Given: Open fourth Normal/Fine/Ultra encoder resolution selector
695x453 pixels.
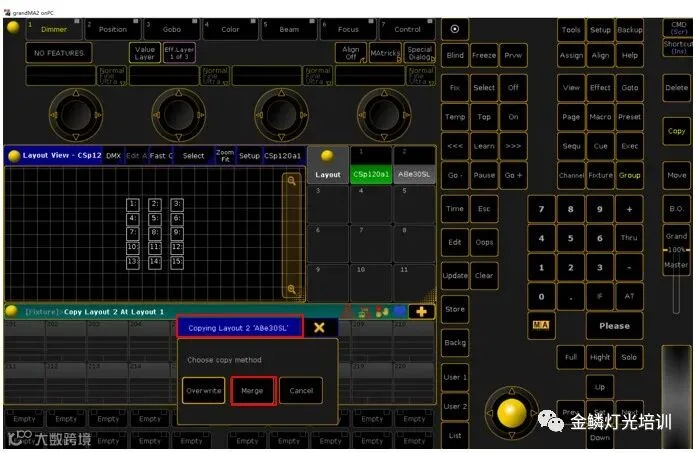Looking at the screenshot, I should [x=421, y=75].
